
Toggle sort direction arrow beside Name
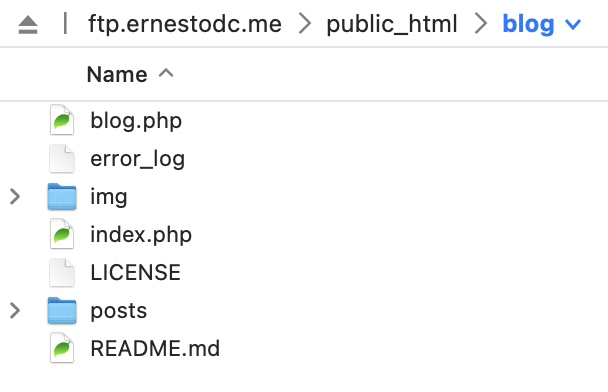166,73
